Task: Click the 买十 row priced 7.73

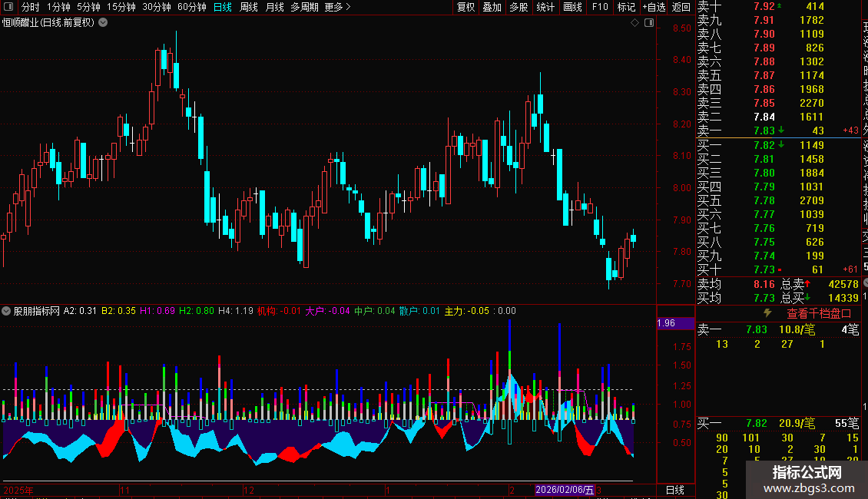Action: coord(778,269)
